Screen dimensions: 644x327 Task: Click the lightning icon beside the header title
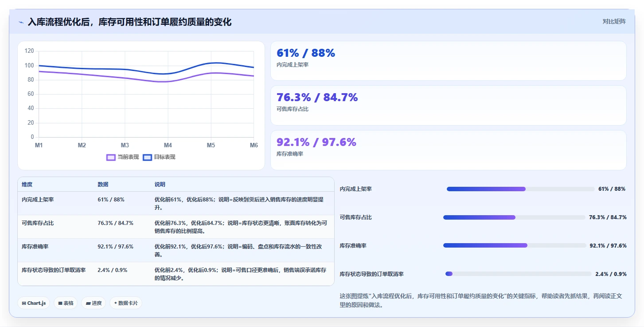[21, 22]
